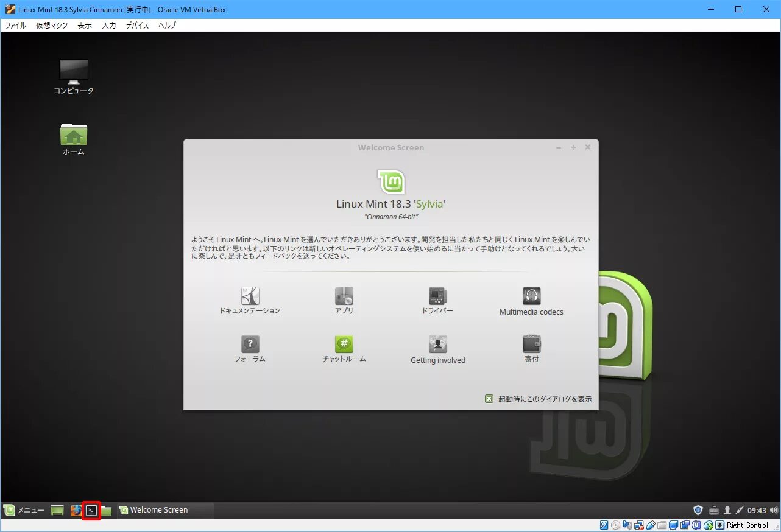The height and width of the screenshot is (532, 781).
Task: Click the VirtualBox video capture indicator
Action: click(x=685, y=525)
